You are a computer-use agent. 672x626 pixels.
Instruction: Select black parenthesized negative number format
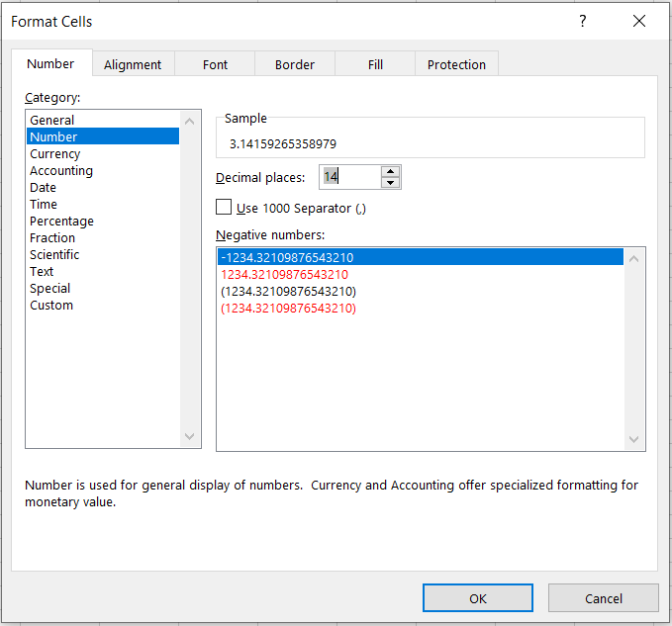tap(288, 292)
